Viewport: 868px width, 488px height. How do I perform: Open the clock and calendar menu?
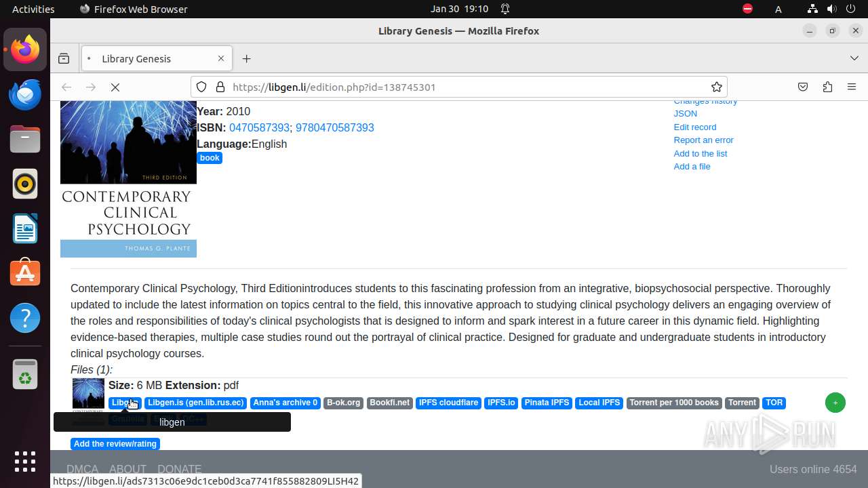click(460, 9)
